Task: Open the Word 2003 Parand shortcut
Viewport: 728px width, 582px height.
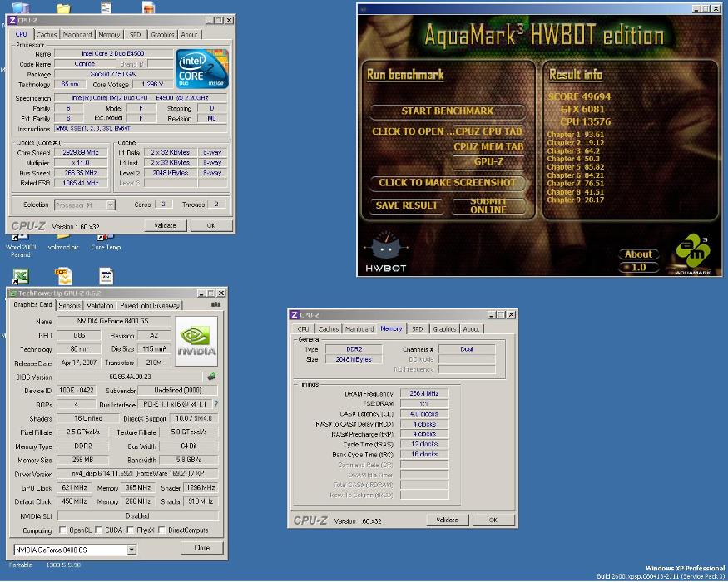Action: pyautogui.click(x=21, y=247)
